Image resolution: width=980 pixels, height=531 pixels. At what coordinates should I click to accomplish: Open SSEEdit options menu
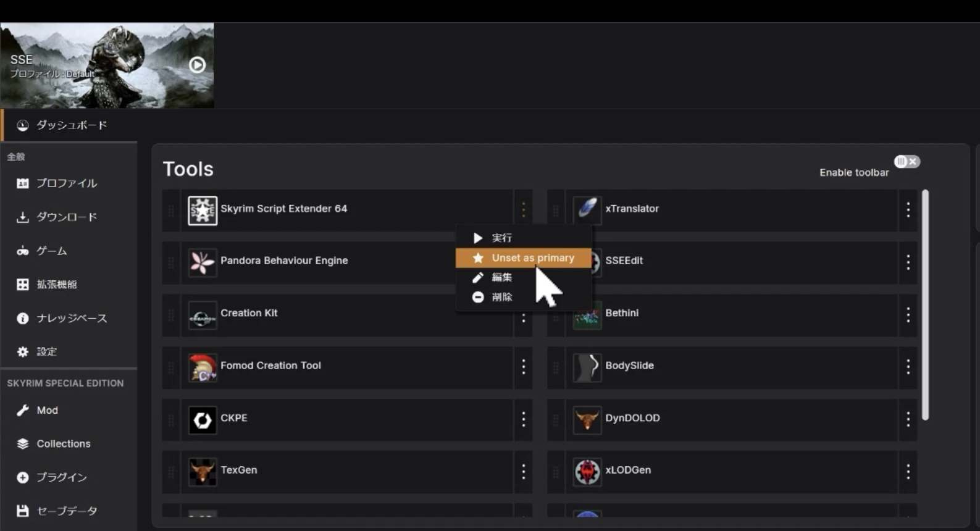[x=908, y=262]
